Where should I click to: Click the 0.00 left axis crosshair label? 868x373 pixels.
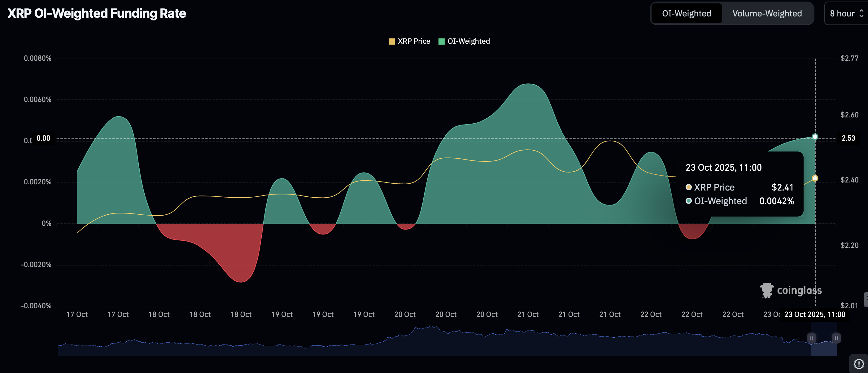click(43, 138)
